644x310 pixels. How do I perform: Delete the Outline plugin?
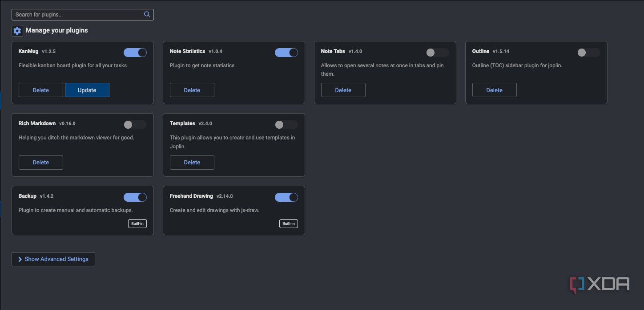coord(494,90)
